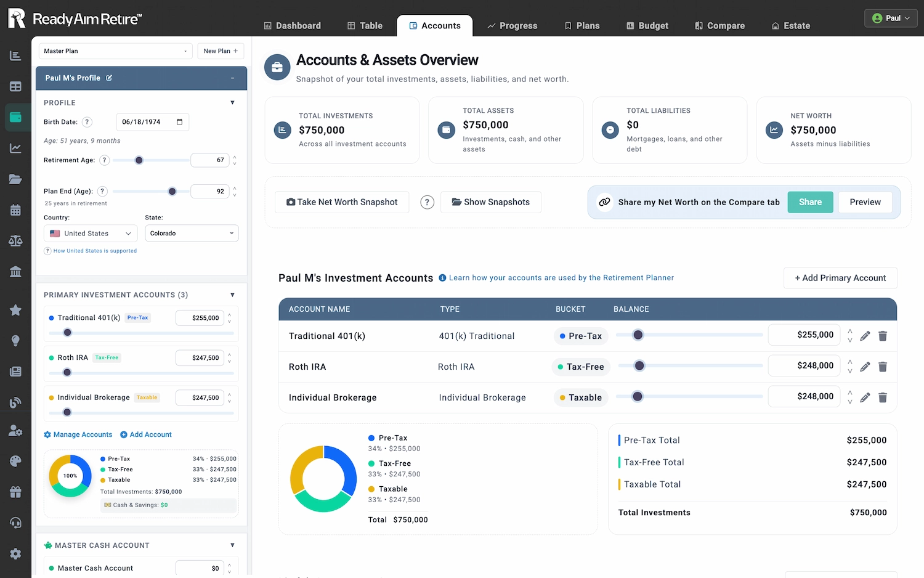Open the Country dropdown showing United States
The image size is (924, 578).
91,234
